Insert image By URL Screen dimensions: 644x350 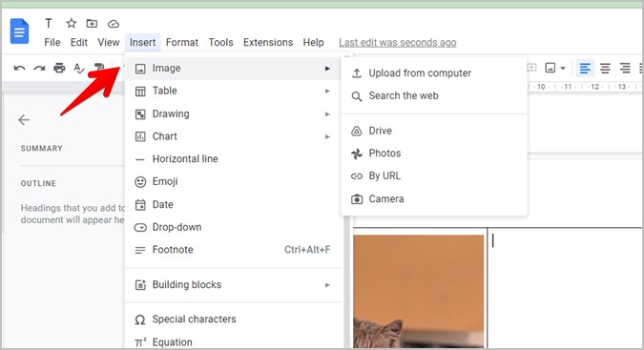(x=434, y=176)
